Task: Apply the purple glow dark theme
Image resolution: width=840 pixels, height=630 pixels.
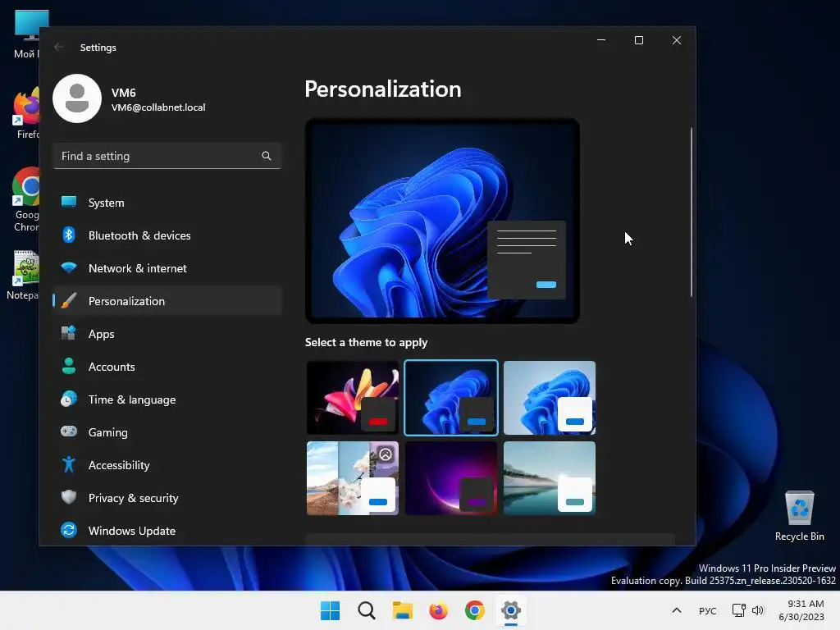Action: (451, 478)
